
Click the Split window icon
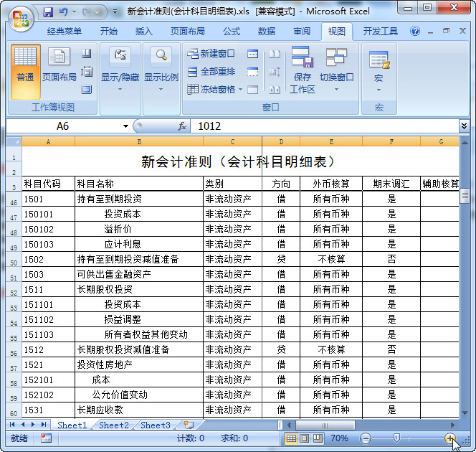pyautogui.click(x=252, y=54)
